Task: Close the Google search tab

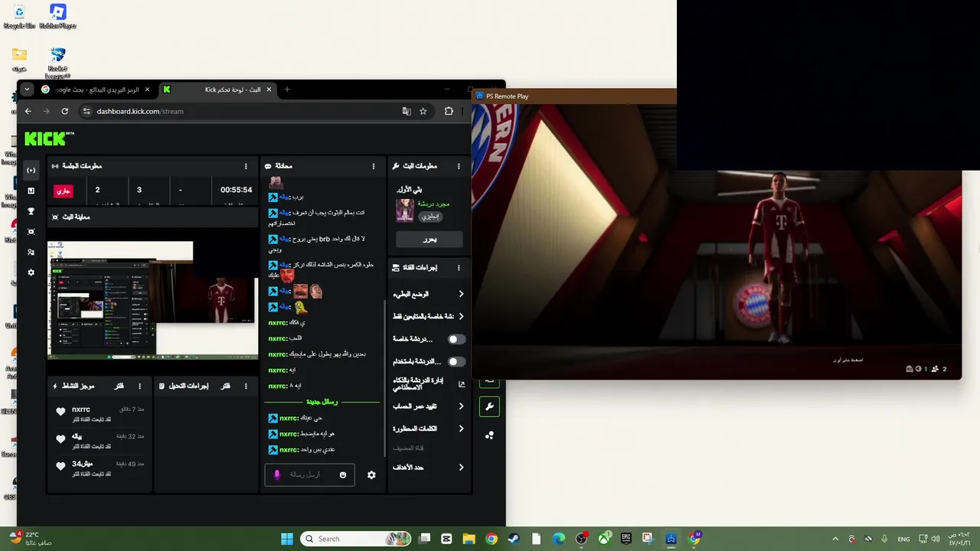Action: [x=148, y=90]
